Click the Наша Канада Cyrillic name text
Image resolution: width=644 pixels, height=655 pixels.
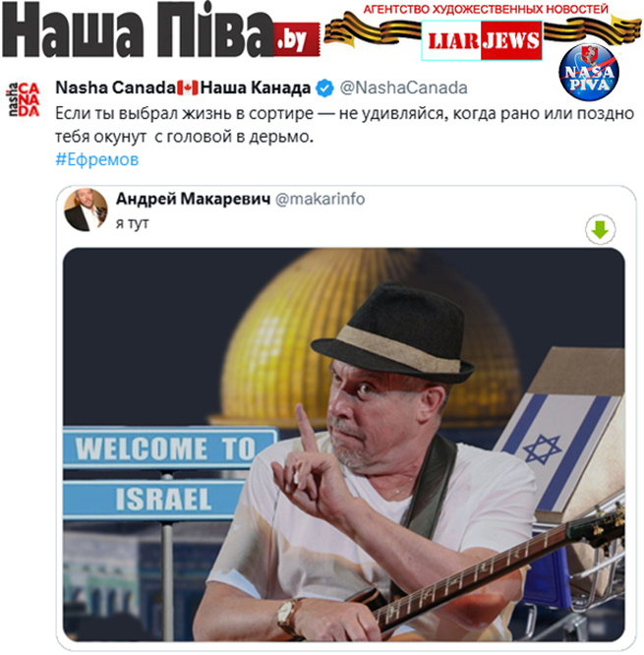[x=256, y=88]
